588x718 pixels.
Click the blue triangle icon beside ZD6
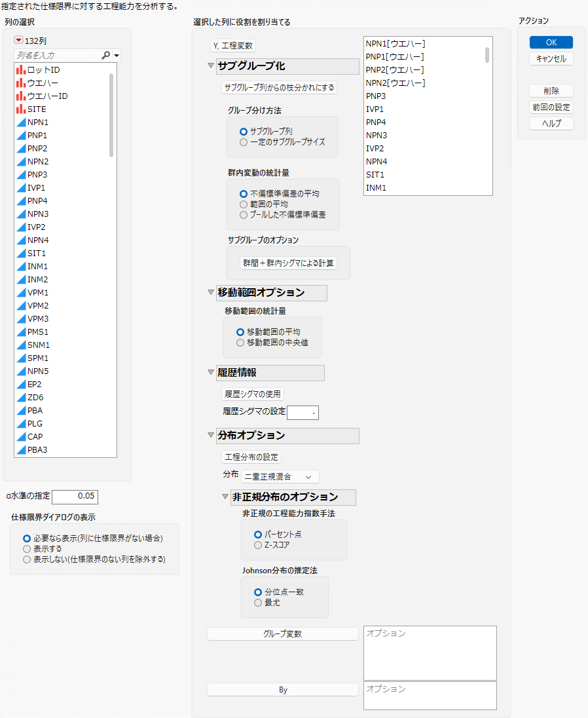point(20,398)
